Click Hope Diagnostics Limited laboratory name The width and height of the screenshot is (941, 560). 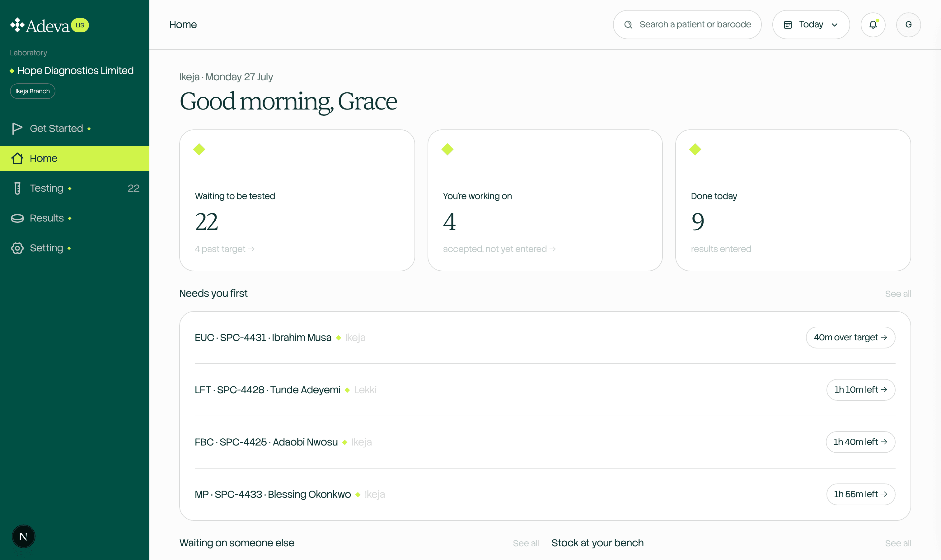pyautogui.click(x=76, y=71)
